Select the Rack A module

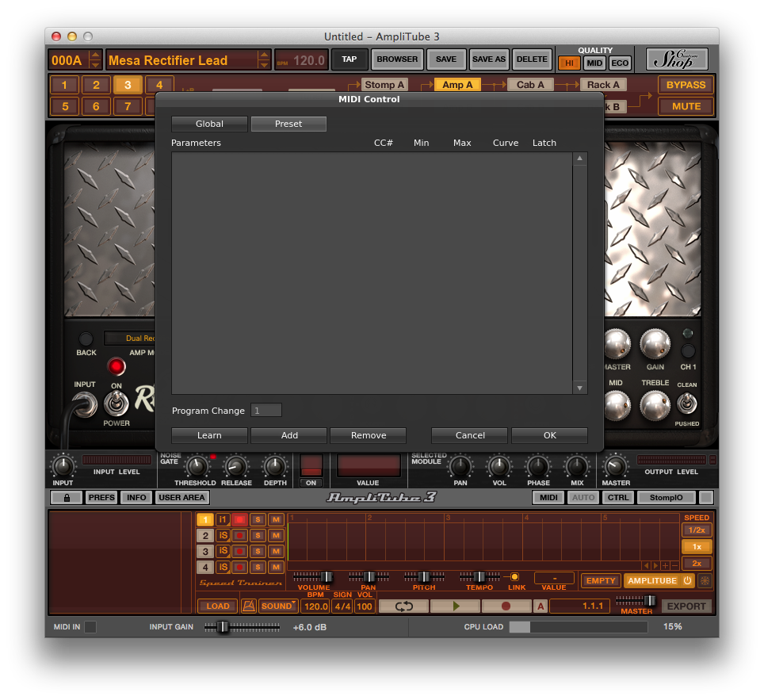pyautogui.click(x=603, y=85)
